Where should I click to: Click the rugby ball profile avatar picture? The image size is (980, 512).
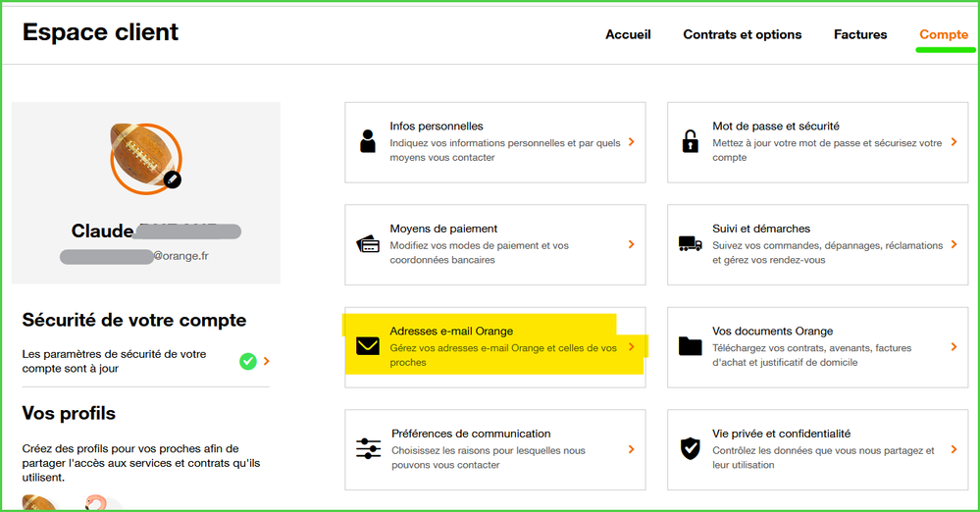pos(142,155)
